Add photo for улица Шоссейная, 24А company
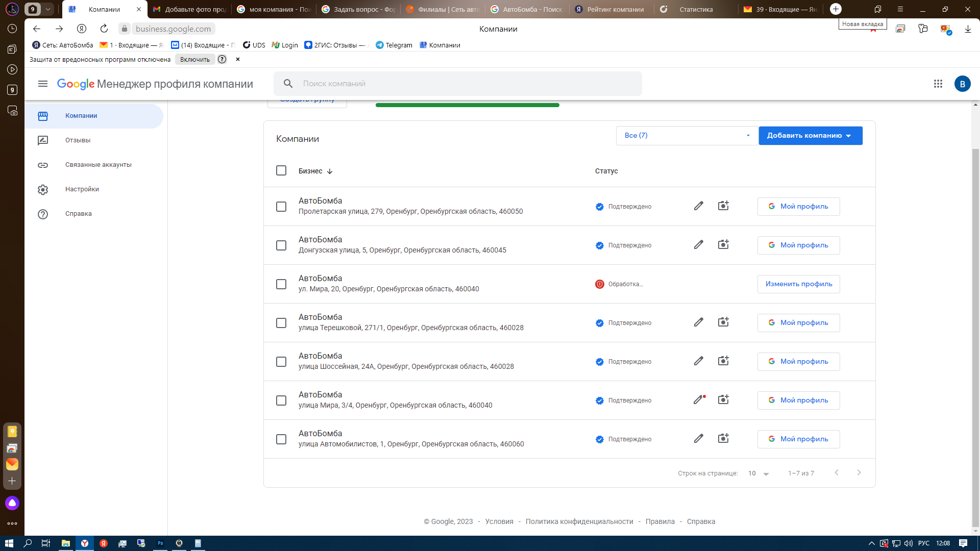The height and width of the screenshot is (551, 980). tap(723, 361)
